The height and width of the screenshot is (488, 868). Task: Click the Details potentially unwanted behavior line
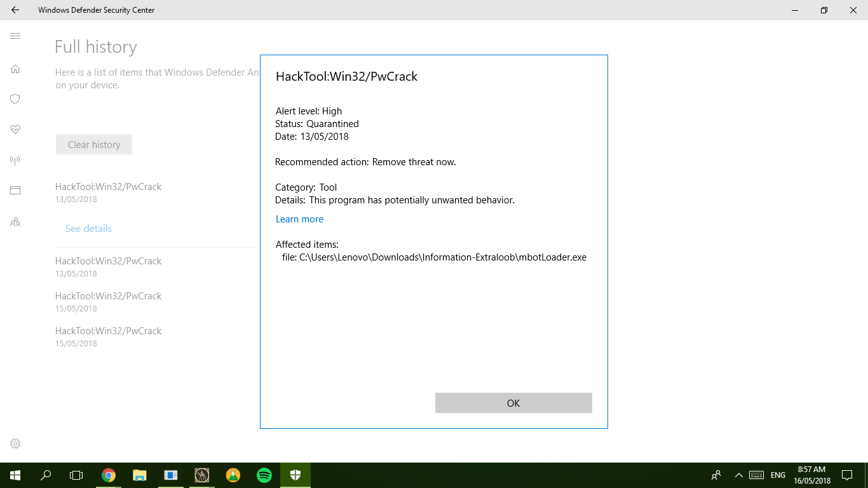[395, 200]
